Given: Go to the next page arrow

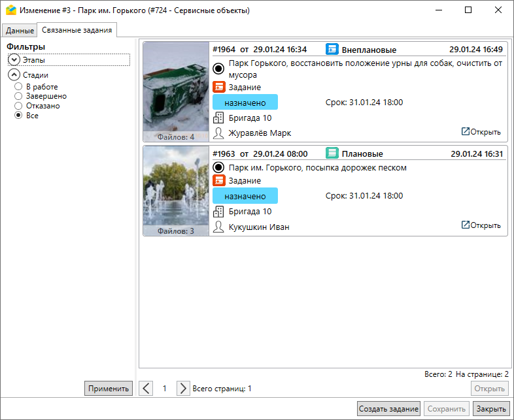Looking at the screenshot, I should click(x=183, y=388).
